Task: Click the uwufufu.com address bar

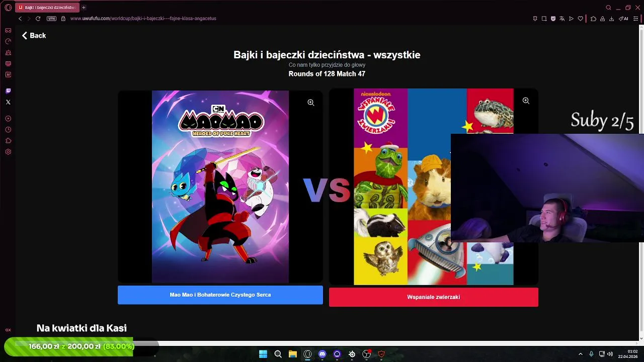Action: pos(143,19)
